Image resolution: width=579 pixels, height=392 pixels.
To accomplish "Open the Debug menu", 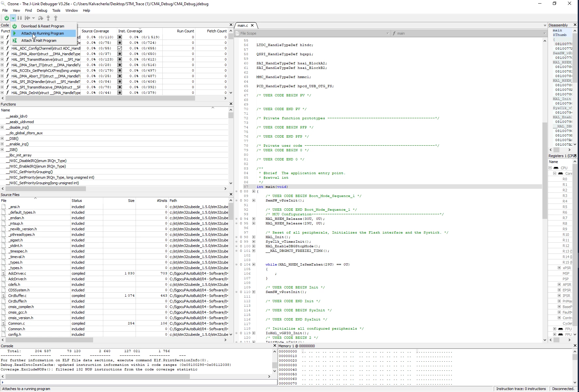I will click(x=42, y=10).
